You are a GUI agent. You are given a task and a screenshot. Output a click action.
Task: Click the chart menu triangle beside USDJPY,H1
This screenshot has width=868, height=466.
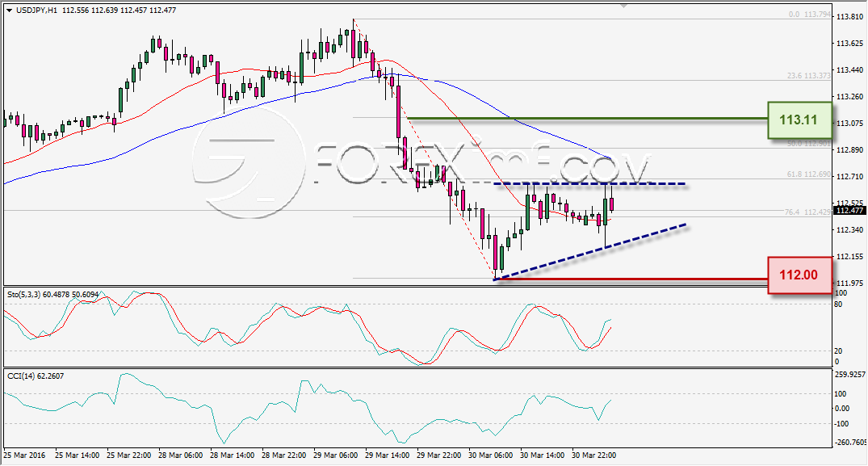coord(10,10)
